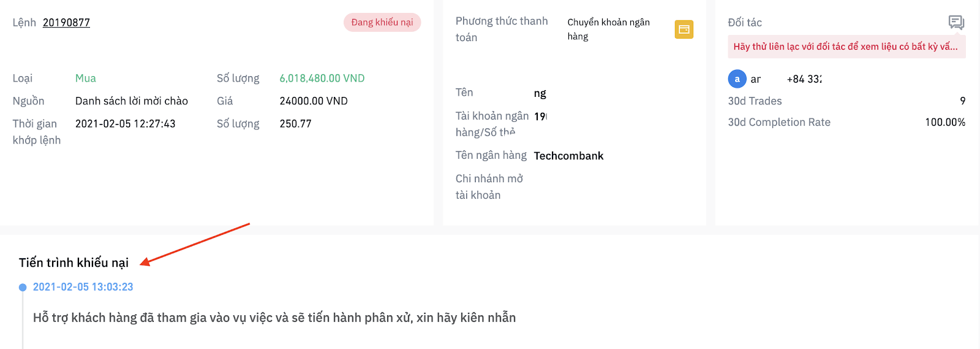Click the price value 24000.00 VND

pyautogui.click(x=314, y=101)
